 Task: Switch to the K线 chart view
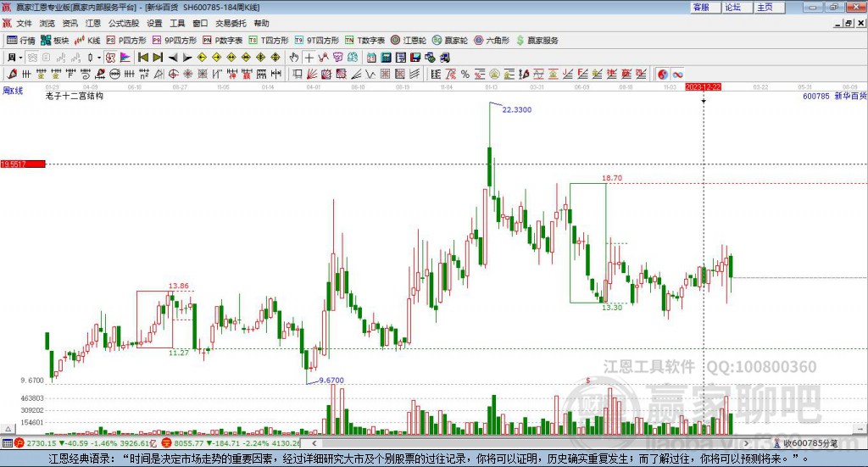pos(87,41)
